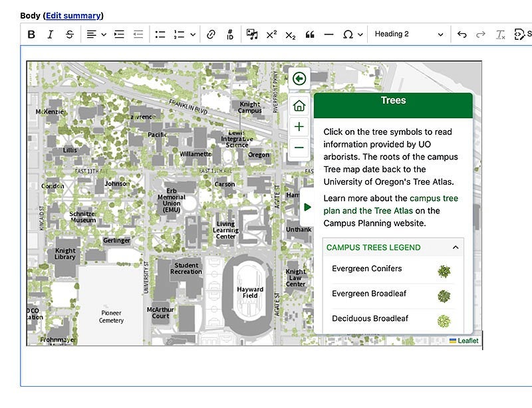Click the Evergreen Conifers tree symbol
The height and width of the screenshot is (408, 532).
pyautogui.click(x=444, y=271)
